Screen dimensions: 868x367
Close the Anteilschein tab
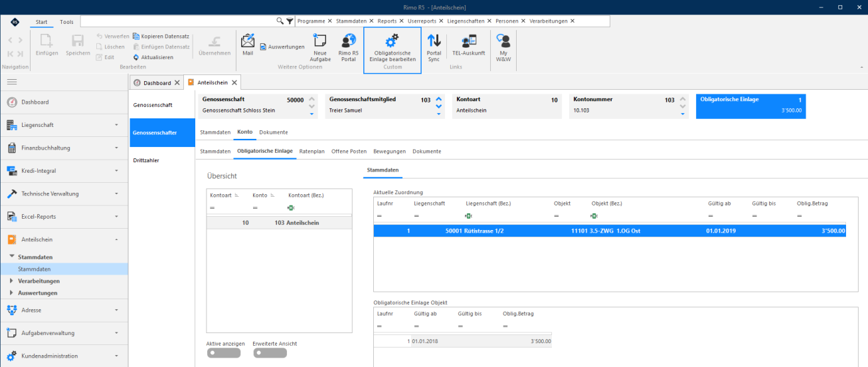pos(234,83)
